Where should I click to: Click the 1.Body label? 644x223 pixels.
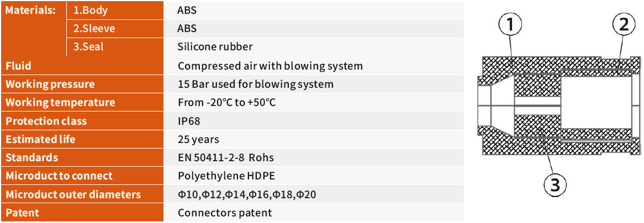tap(91, 10)
